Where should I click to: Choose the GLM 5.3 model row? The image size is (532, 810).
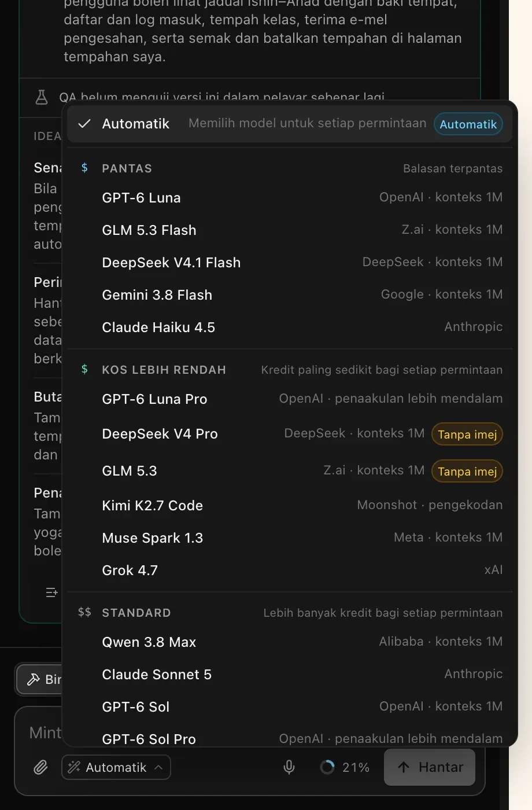(x=290, y=471)
